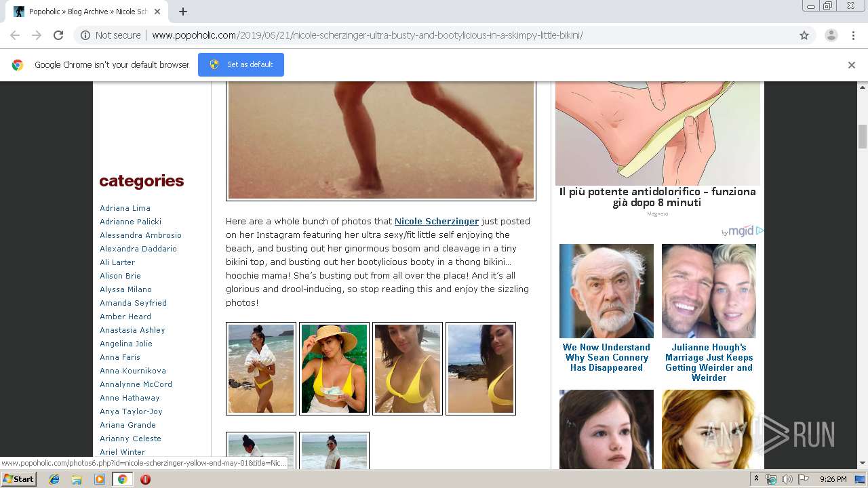Click the mgid ad provider logo
This screenshot has width=868, height=488.
point(743,231)
